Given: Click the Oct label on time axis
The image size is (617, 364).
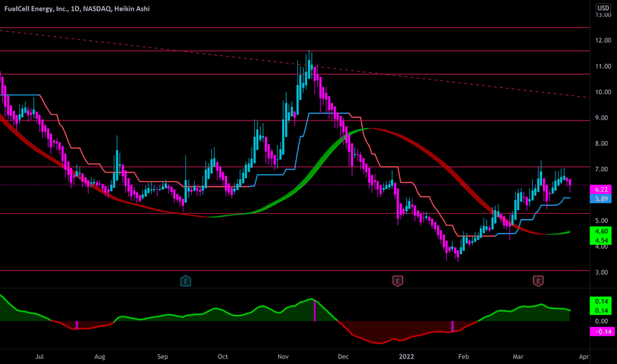Looking at the screenshot, I should [222, 357].
